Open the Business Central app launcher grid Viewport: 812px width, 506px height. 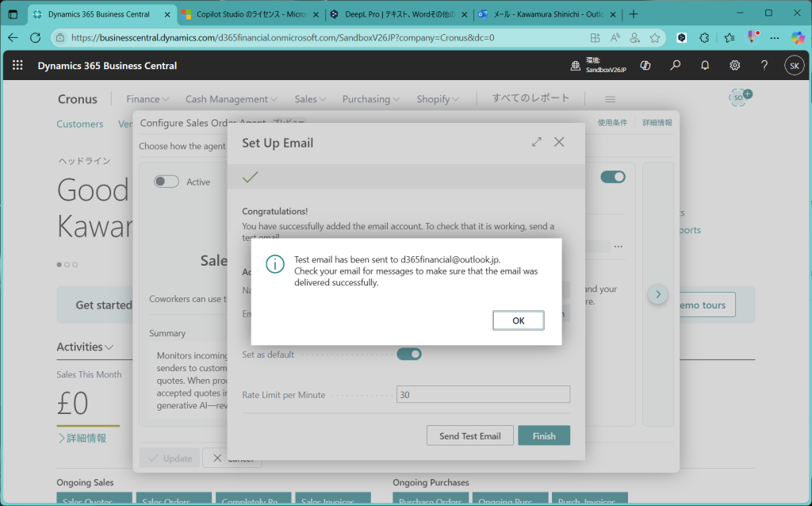coord(17,65)
